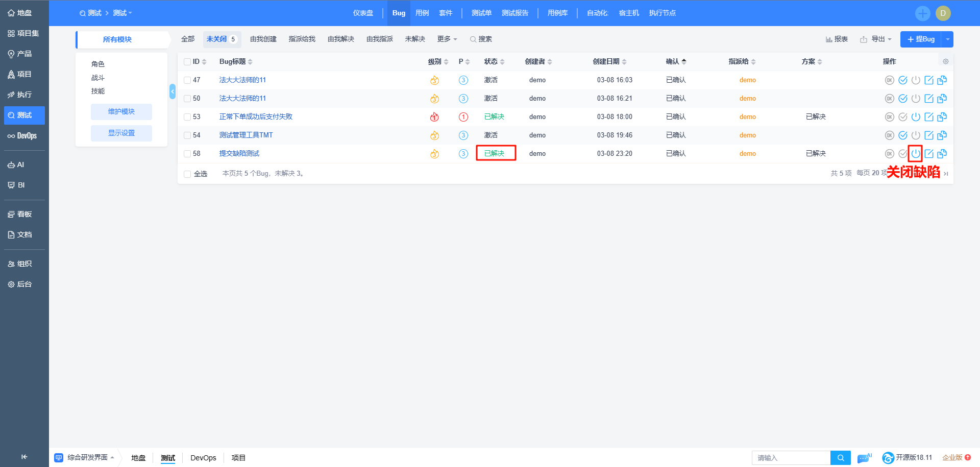Select 战斗 module in tree
The image size is (980, 467).
(98, 78)
